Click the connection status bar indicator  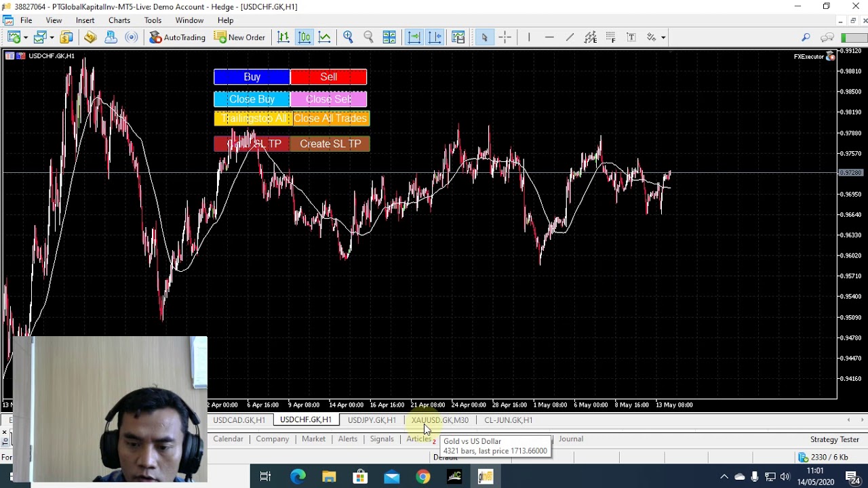point(853,37)
